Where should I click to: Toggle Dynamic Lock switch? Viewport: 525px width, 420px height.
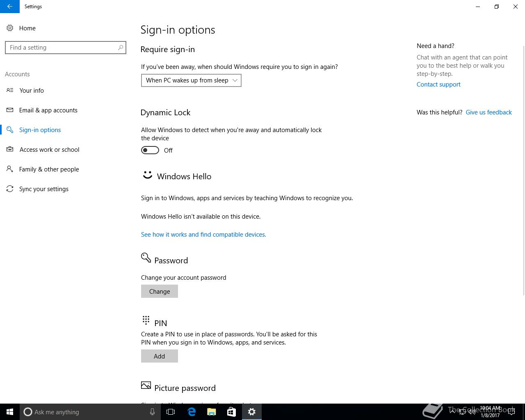click(x=150, y=150)
